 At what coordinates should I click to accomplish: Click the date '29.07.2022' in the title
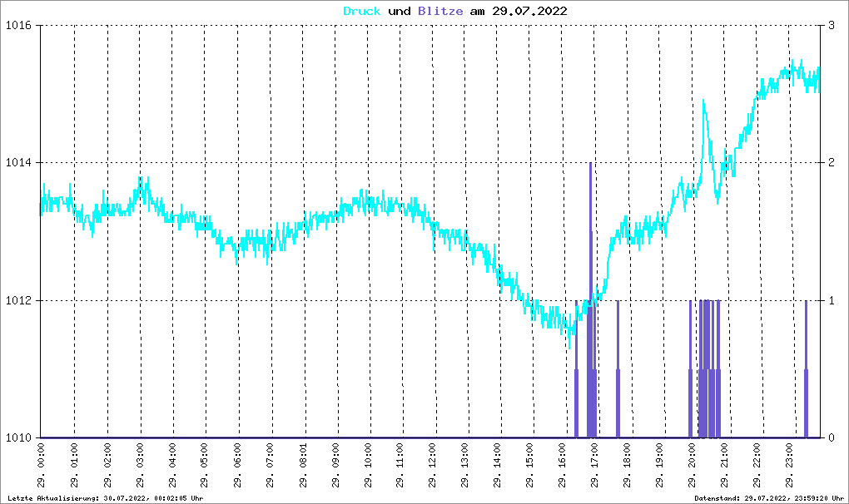tap(529, 11)
